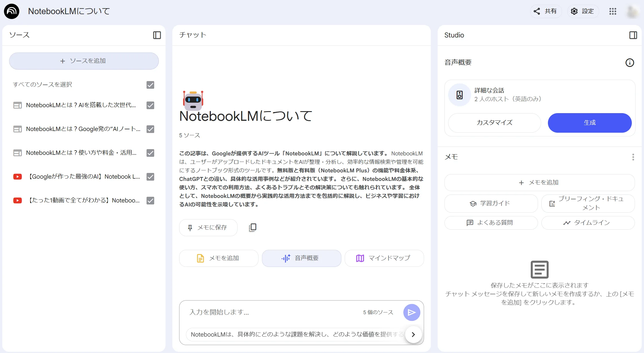This screenshot has height=353, width=644.
Task: Click the YouTube icon of '【たった1動画で全てがわかる】' source
Action: coord(18,200)
